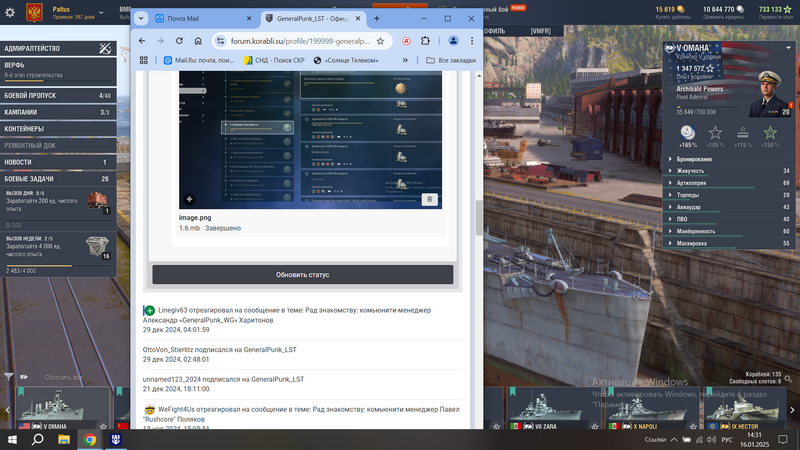Click the Russian coat of arms emblem
The width and height of the screenshot is (800, 450).
34,13
